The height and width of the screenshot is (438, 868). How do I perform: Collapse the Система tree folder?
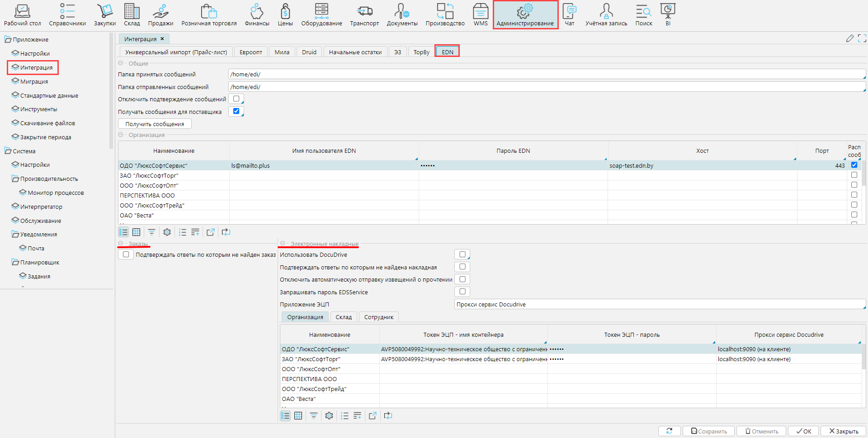[8, 151]
